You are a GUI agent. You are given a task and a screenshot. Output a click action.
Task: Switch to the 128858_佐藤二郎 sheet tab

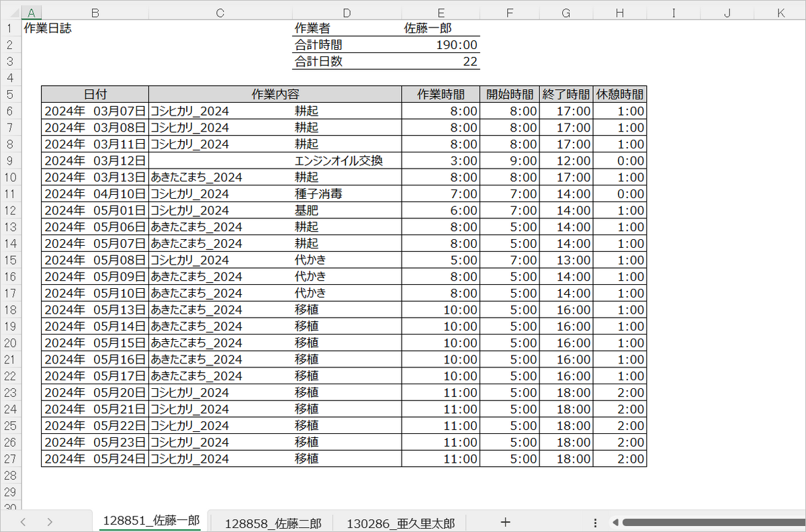tap(273, 523)
